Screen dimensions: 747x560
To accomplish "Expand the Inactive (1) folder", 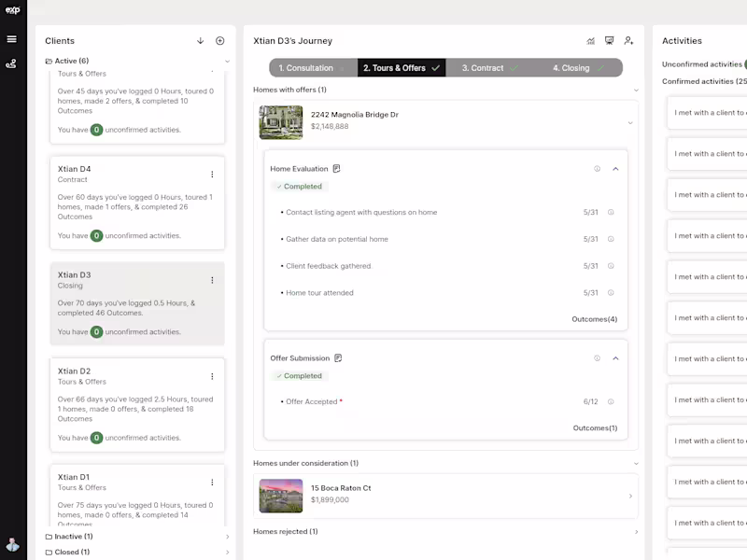I will pos(227,537).
